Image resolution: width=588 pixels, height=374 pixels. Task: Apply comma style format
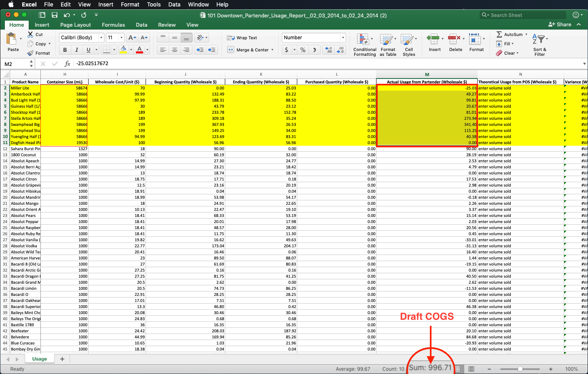point(314,50)
